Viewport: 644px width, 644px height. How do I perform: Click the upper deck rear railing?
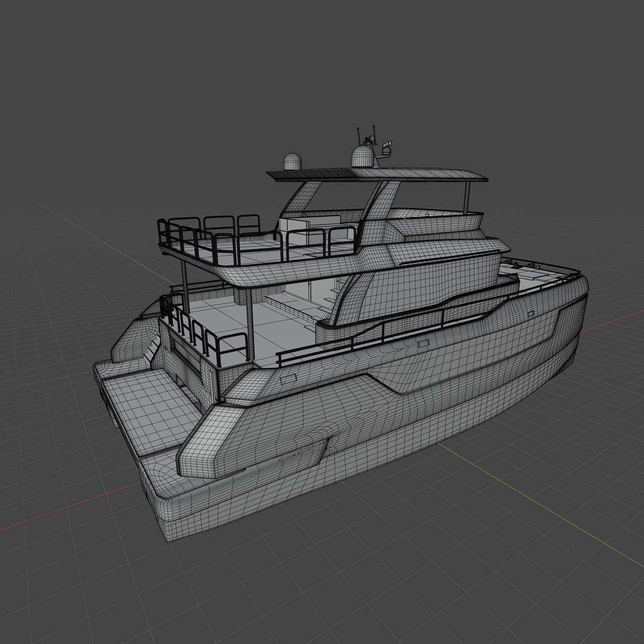256,240
